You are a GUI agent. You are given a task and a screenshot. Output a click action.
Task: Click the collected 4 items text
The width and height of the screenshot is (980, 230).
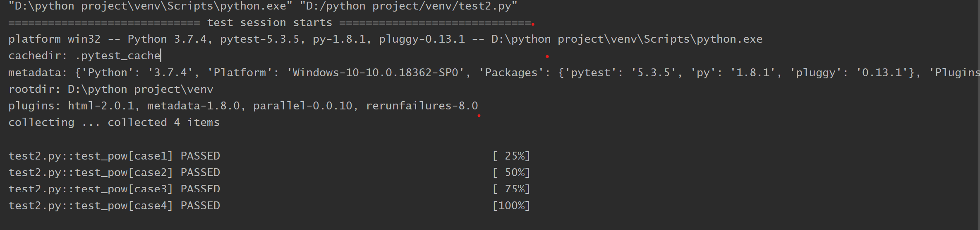pyautogui.click(x=164, y=122)
